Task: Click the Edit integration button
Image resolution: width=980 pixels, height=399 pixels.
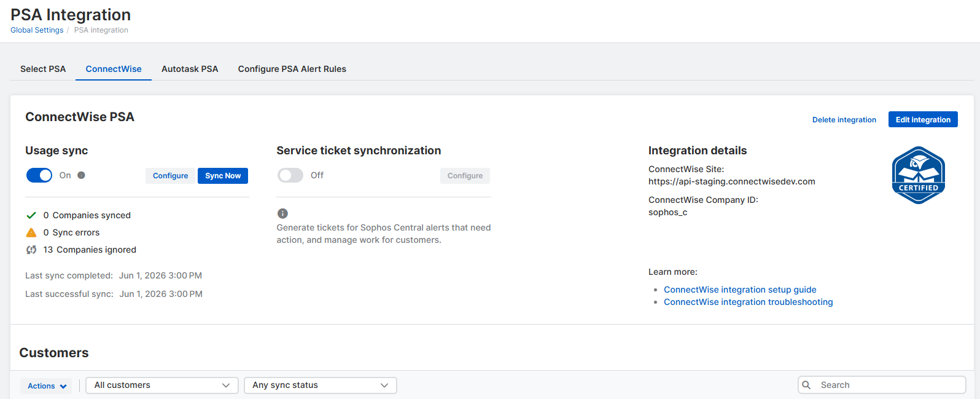Action: (x=923, y=120)
